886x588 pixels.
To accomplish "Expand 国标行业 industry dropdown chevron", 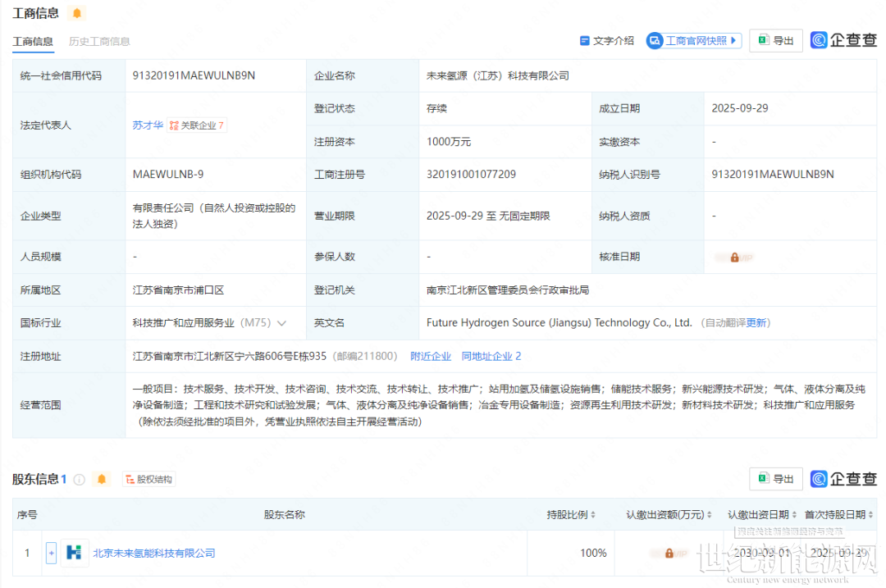I will (x=282, y=323).
